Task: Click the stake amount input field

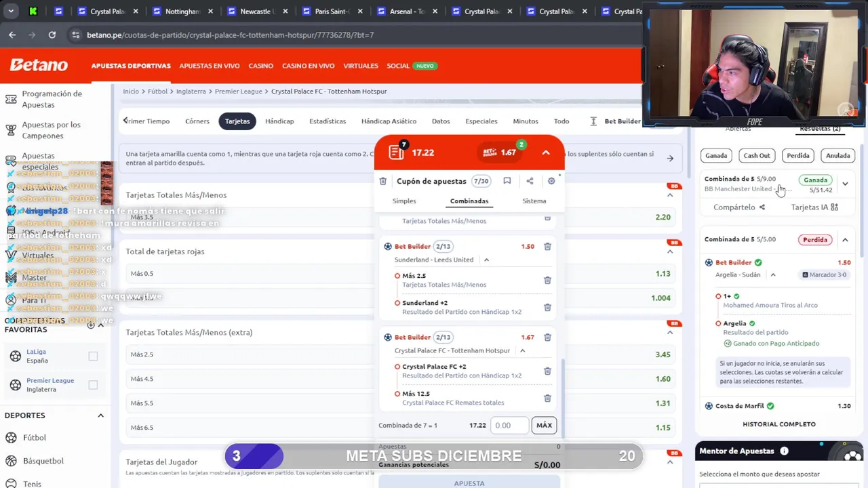Action: pyautogui.click(x=510, y=425)
